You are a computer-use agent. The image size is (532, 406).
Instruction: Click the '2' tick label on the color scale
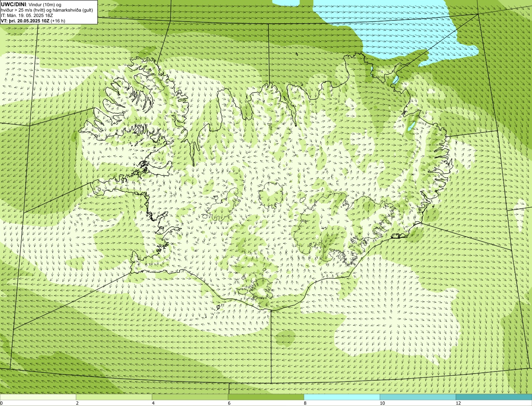coord(77,403)
